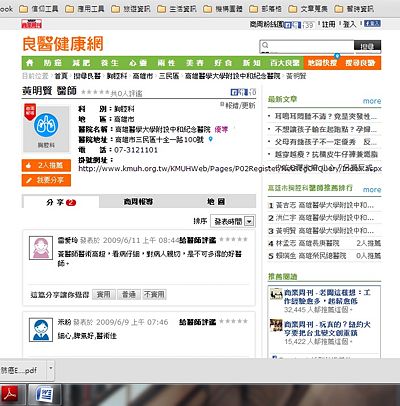Open the 心靈 menu in the green nav bar
Screen dimensions: 400x406
[x=138, y=63]
